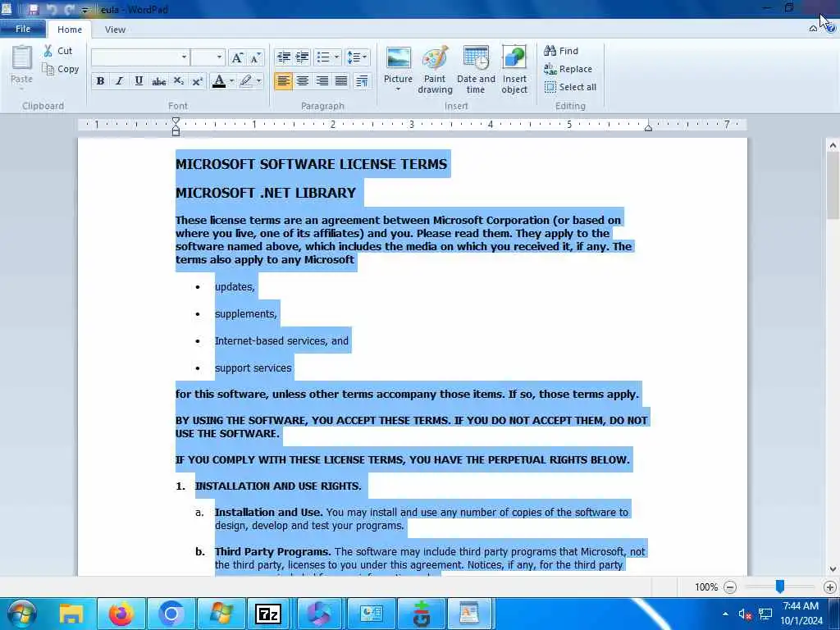840x630 pixels.
Task: Click the right indent marker on ruler
Action: tap(648, 127)
